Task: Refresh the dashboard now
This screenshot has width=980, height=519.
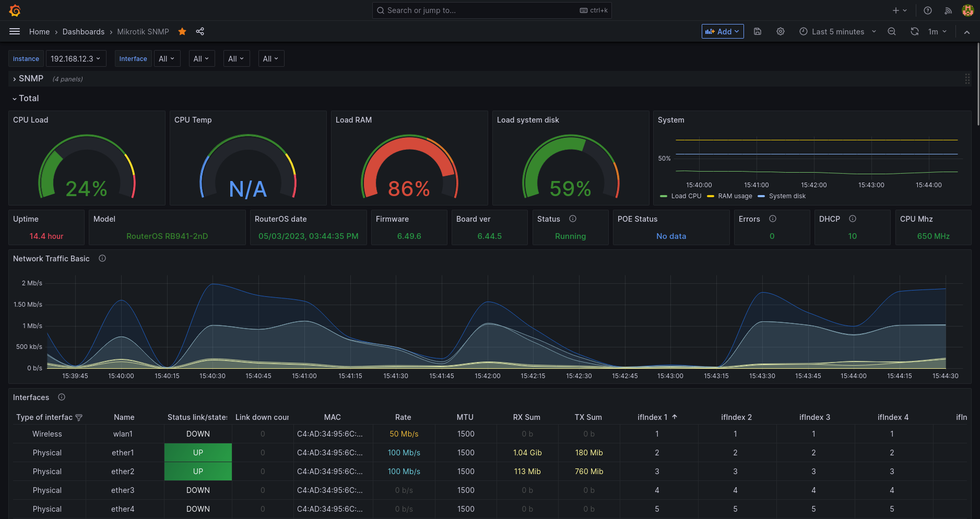Action: click(915, 31)
